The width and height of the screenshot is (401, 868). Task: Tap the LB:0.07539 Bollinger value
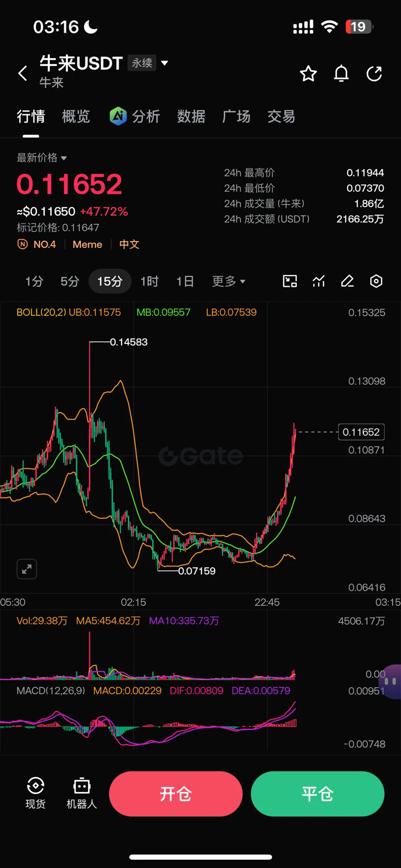[x=231, y=312]
